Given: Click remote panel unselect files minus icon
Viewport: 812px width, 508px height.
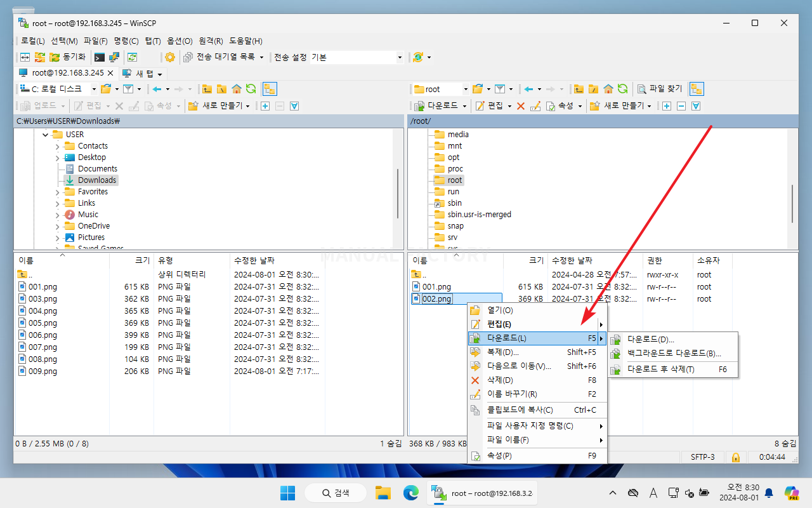Looking at the screenshot, I should tap(681, 106).
